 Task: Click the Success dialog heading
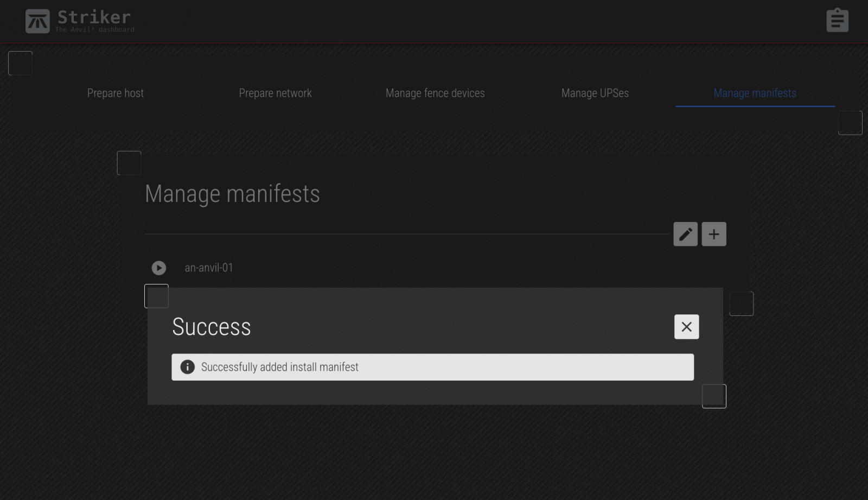(211, 327)
